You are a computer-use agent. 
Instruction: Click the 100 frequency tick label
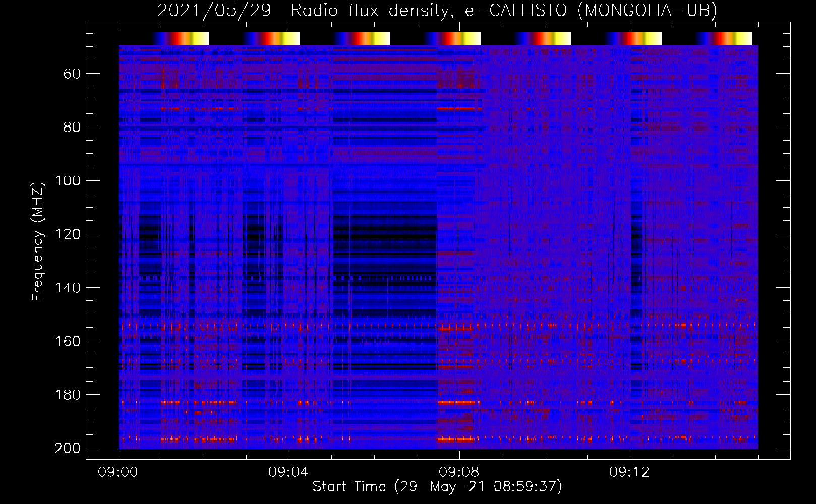click(68, 181)
